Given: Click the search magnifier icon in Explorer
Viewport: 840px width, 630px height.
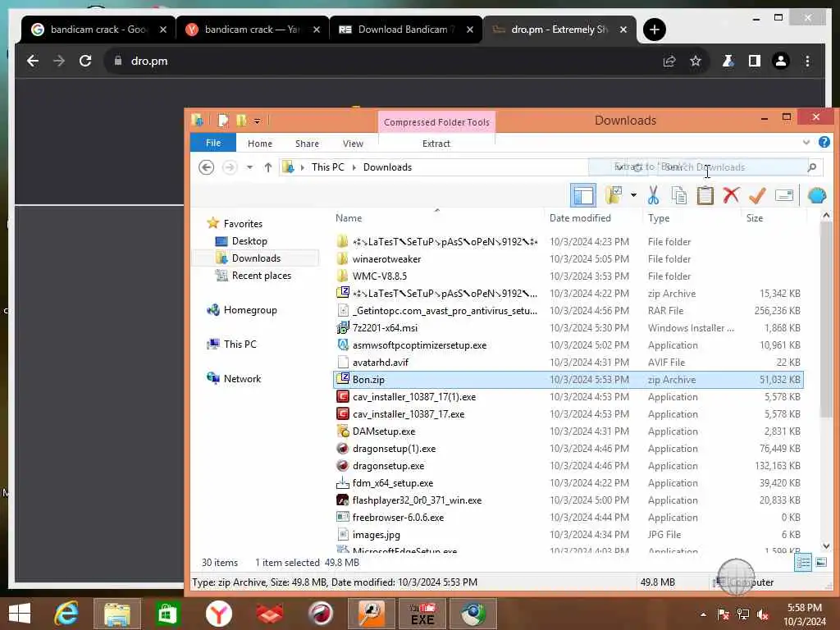Looking at the screenshot, I should (x=812, y=167).
